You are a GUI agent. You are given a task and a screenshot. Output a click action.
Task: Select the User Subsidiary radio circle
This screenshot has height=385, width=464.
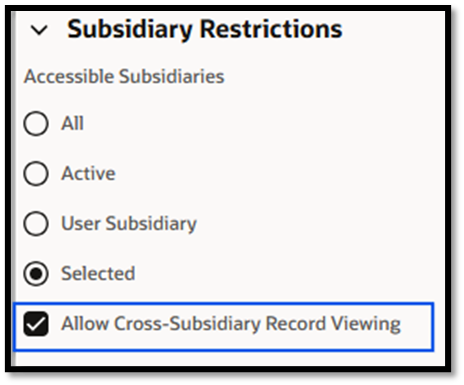point(36,223)
